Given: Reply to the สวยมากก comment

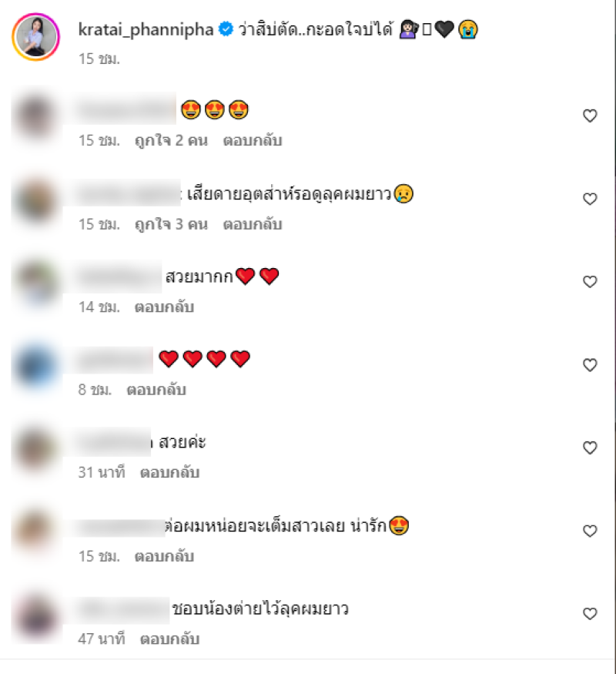Looking at the screenshot, I should (164, 307).
